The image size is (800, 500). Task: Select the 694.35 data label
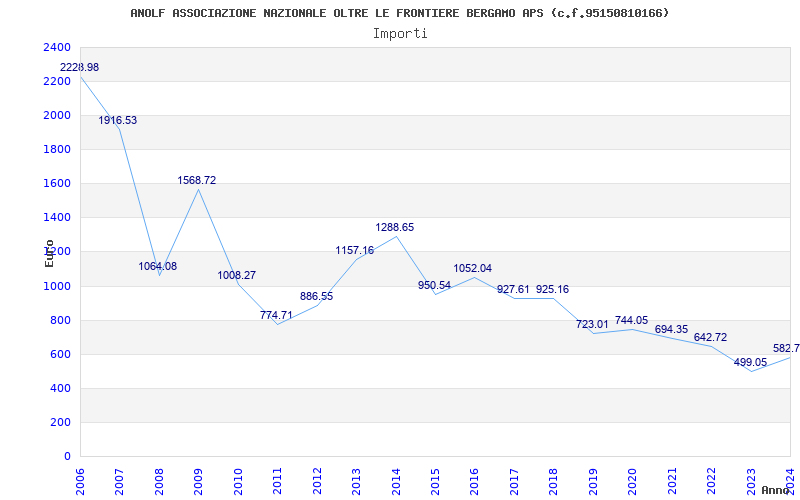[671, 329]
